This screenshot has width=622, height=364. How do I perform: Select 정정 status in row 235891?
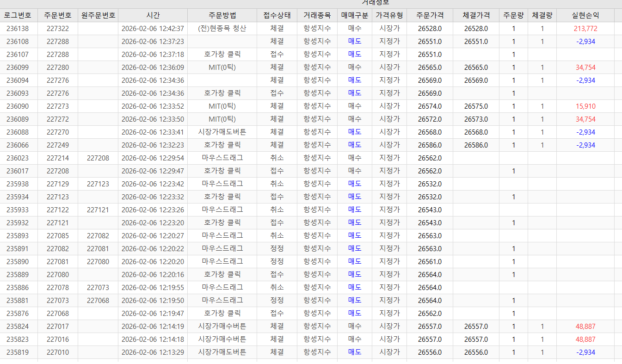[277, 248]
